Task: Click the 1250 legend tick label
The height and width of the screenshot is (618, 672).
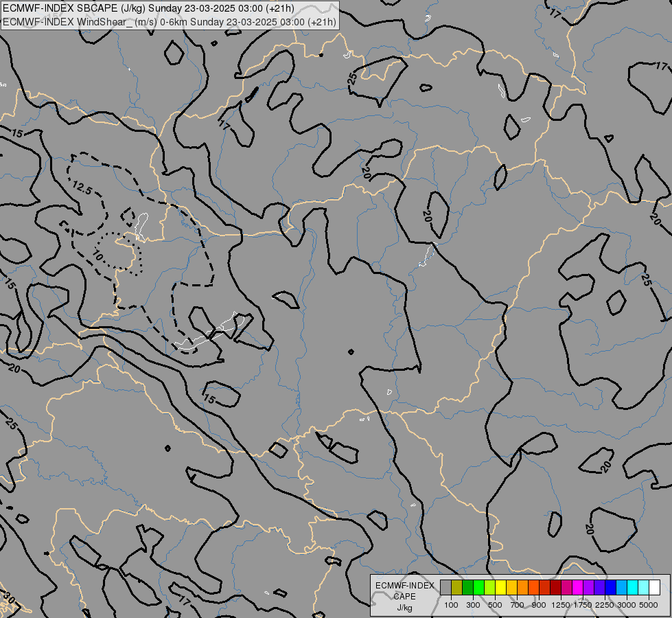Action: pos(561,605)
